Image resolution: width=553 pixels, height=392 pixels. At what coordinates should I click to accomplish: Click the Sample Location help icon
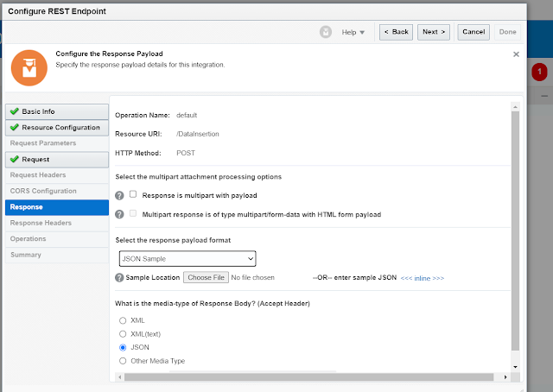click(x=119, y=278)
